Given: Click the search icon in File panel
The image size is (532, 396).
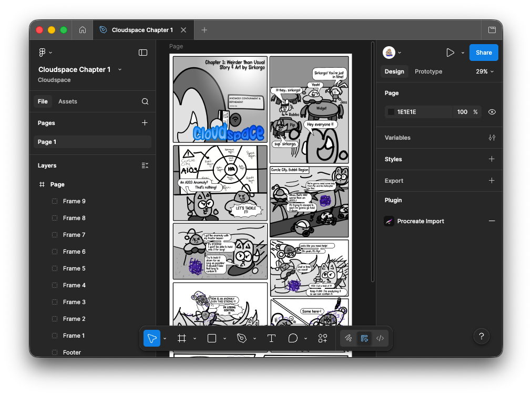Looking at the screenshot, I should pos(145,101).
